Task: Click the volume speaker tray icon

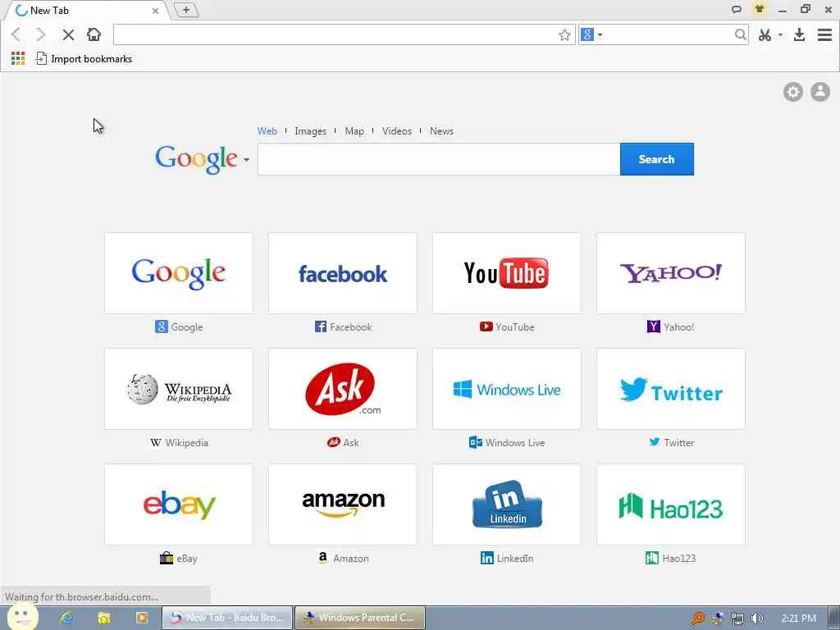Action: (756, 619)
